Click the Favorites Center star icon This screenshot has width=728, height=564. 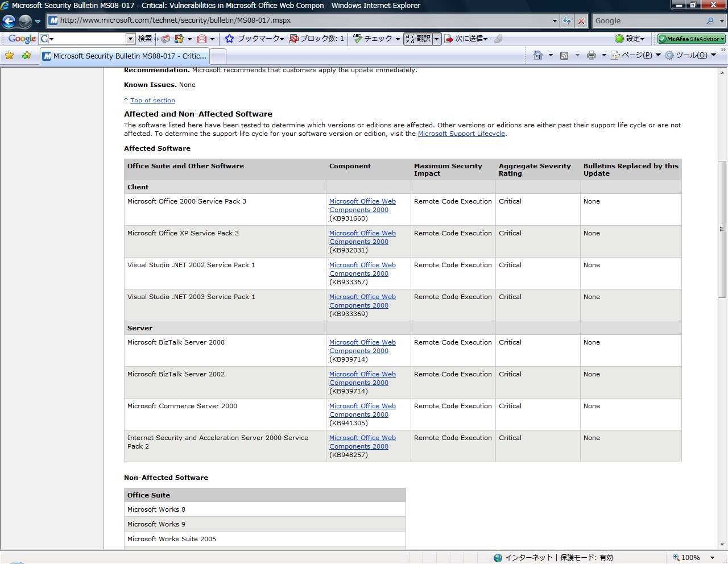pos(10,55)
